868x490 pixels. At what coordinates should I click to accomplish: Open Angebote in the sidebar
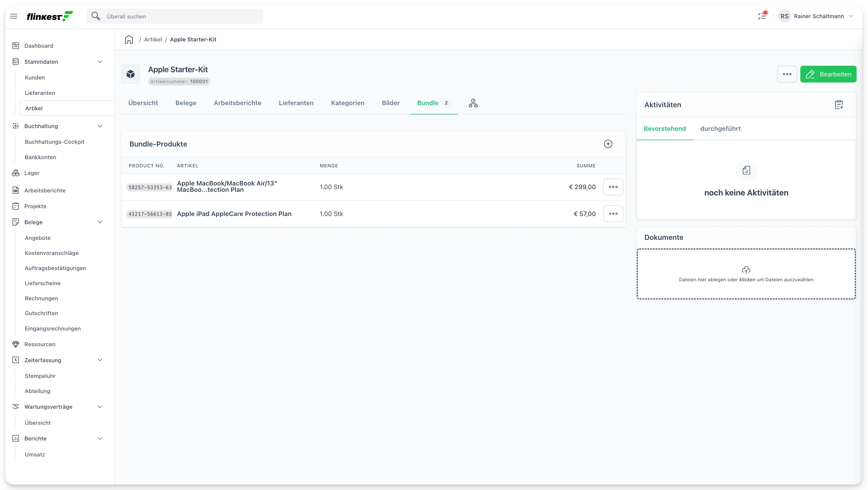[38, 238]
